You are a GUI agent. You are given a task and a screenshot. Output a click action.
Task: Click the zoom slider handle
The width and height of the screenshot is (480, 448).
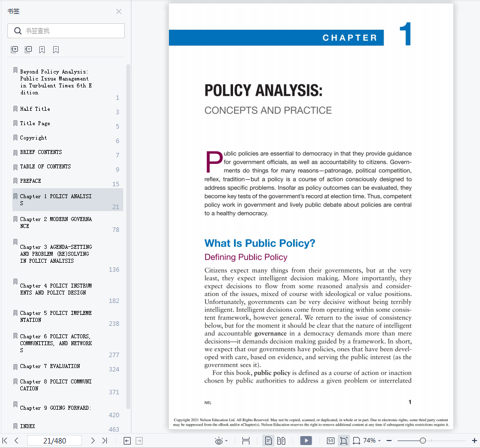[x=423, y=441]
